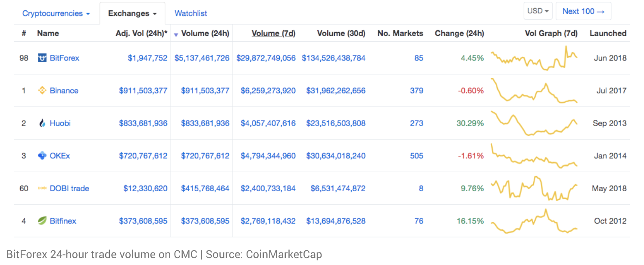The height and width of the screenshot is (265, 644).
Task: Click DOBI trade adjusted volume $12,330,620
Action: point(145,189)
